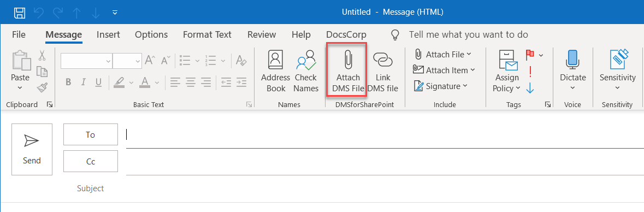Open the File tab
Viewport: 644px width, 212px height.
19,34
